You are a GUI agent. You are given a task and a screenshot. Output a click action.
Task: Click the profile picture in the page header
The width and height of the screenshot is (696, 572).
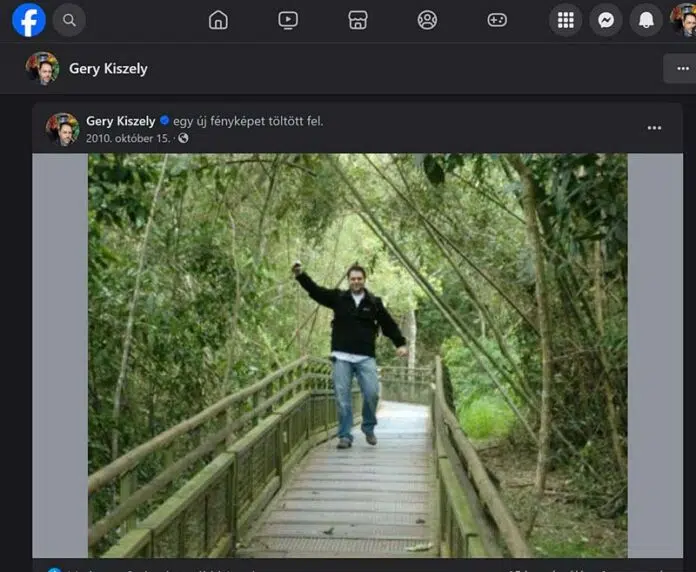point(42,69)
